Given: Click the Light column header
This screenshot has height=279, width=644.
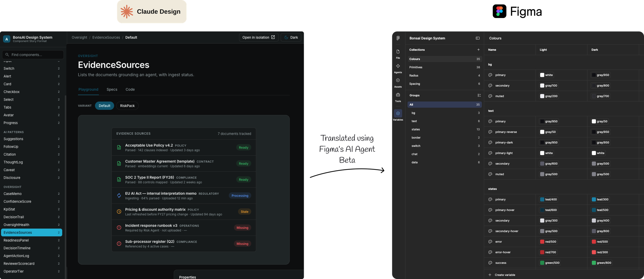Looking at the screenshot, I should (x=543, y=50).
